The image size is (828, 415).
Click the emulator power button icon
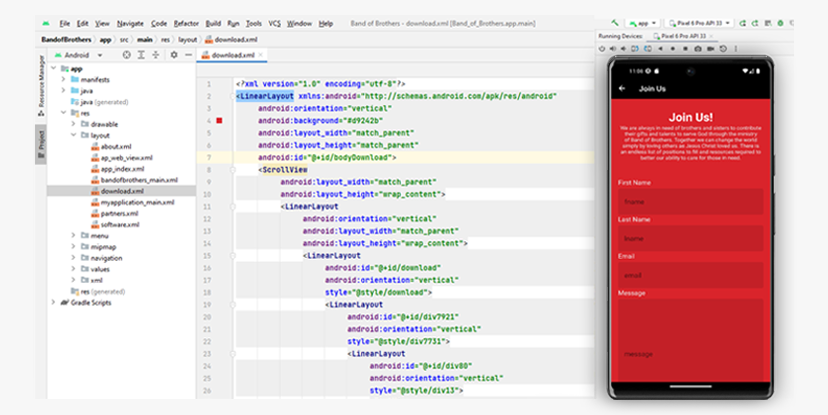tap(602, 49)
